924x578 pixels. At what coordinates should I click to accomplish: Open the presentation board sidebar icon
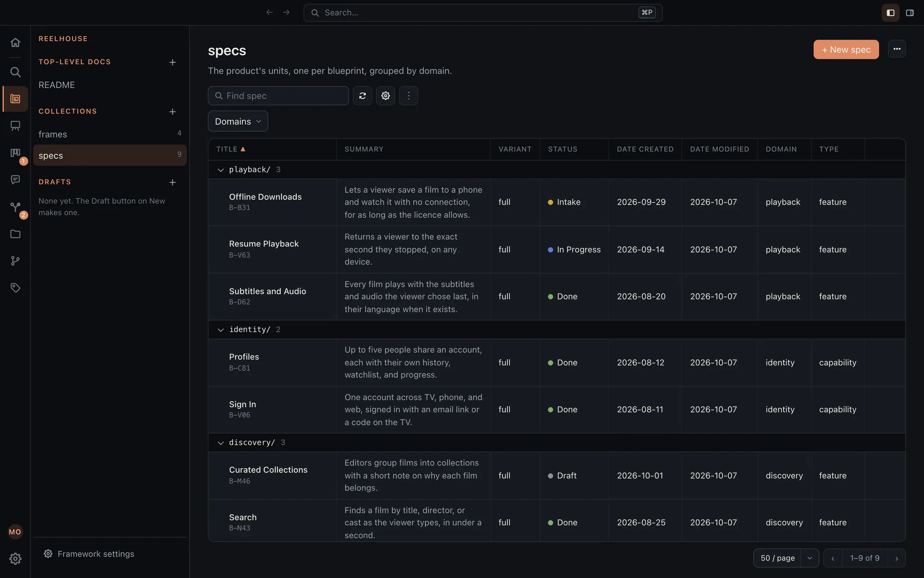click(x=15, y=126)
